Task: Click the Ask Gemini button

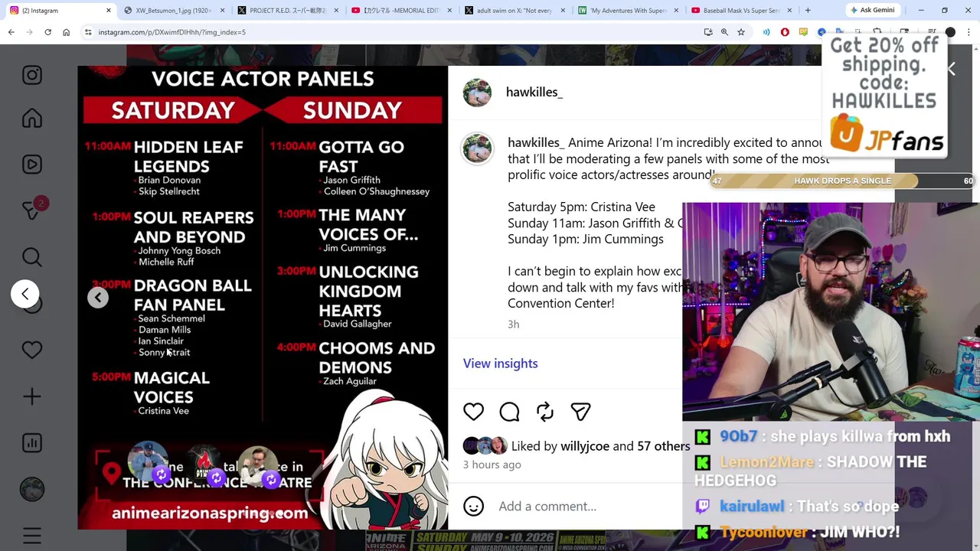Action: pos(871,10)
